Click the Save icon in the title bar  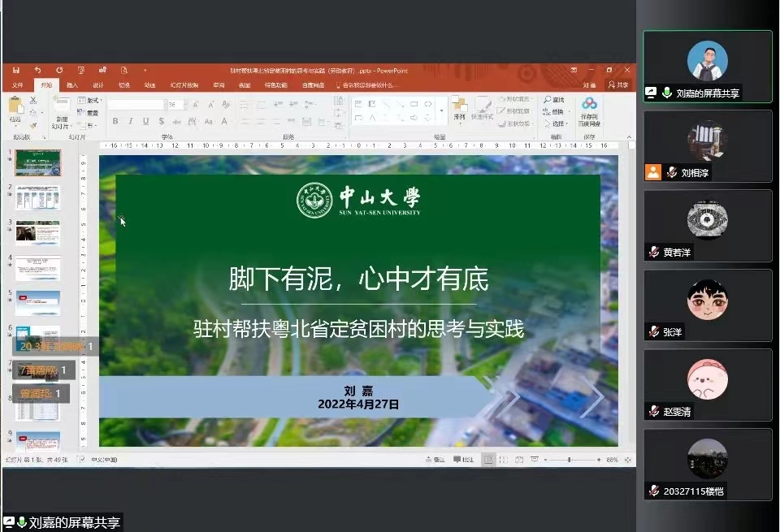(16, 71)
